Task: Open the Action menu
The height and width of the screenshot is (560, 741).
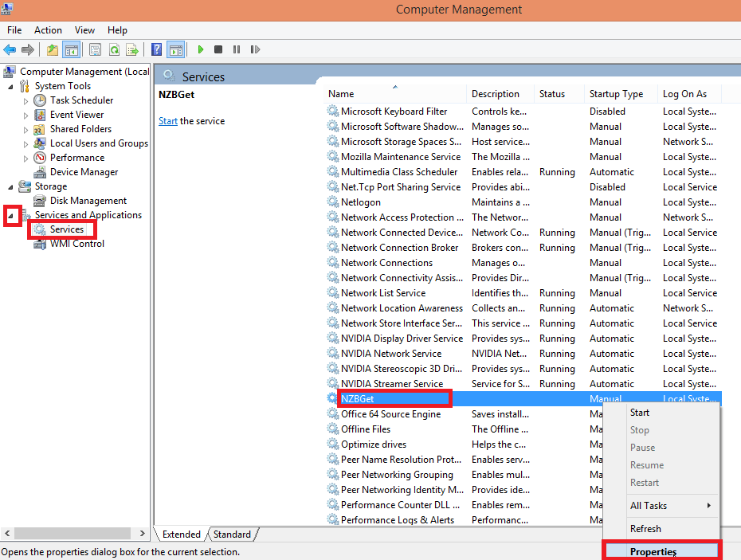Action: 48,30
